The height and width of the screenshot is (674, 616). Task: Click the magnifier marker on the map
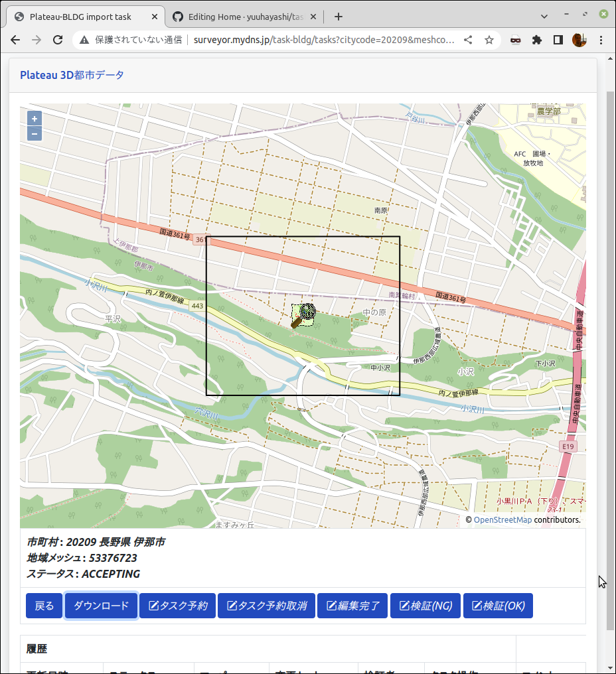point(304,316)
